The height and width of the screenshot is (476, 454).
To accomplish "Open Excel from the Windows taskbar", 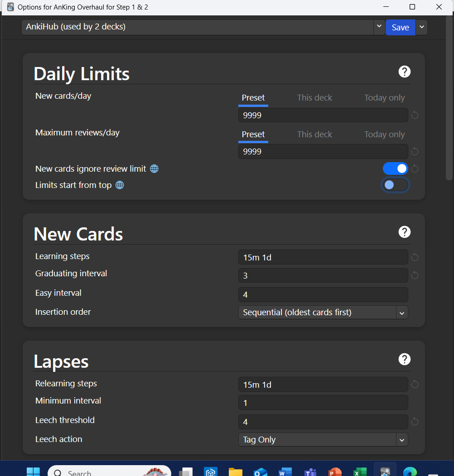I will coord(358,472).
